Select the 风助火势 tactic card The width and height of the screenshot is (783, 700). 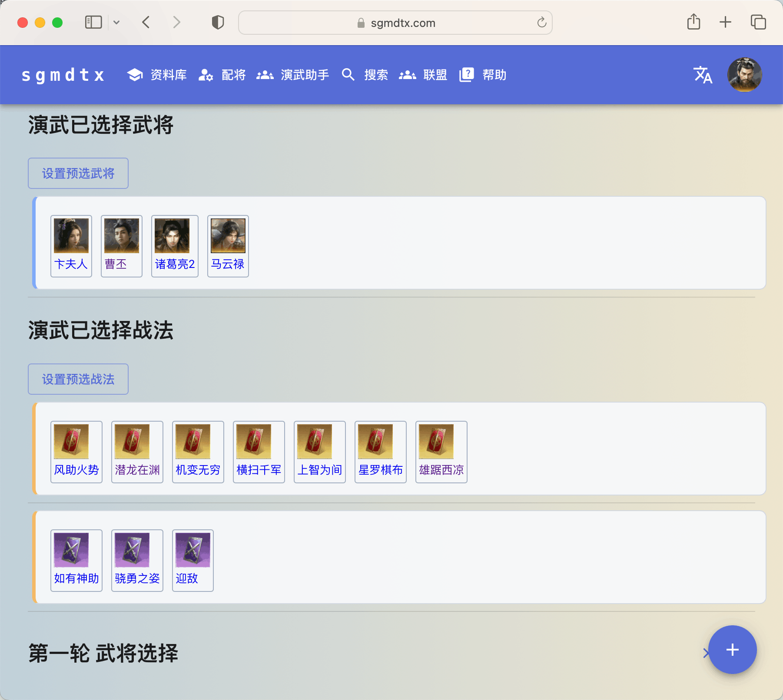tap(76, 452)
